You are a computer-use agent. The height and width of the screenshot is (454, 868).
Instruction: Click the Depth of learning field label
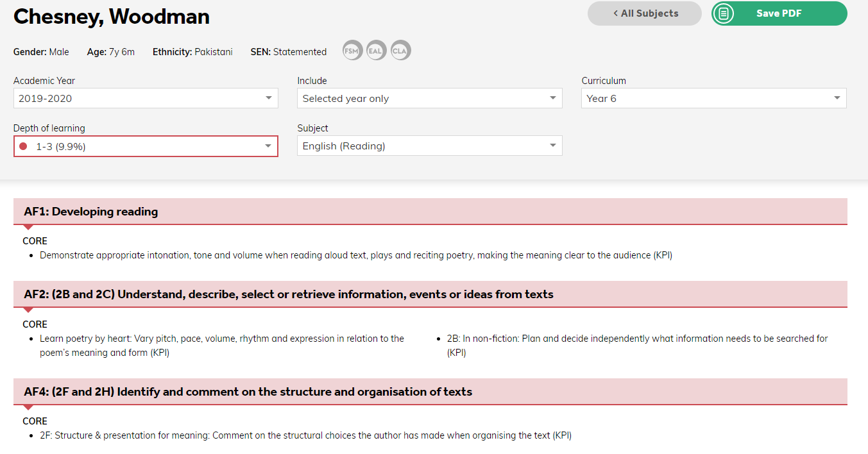pos(49,128)
